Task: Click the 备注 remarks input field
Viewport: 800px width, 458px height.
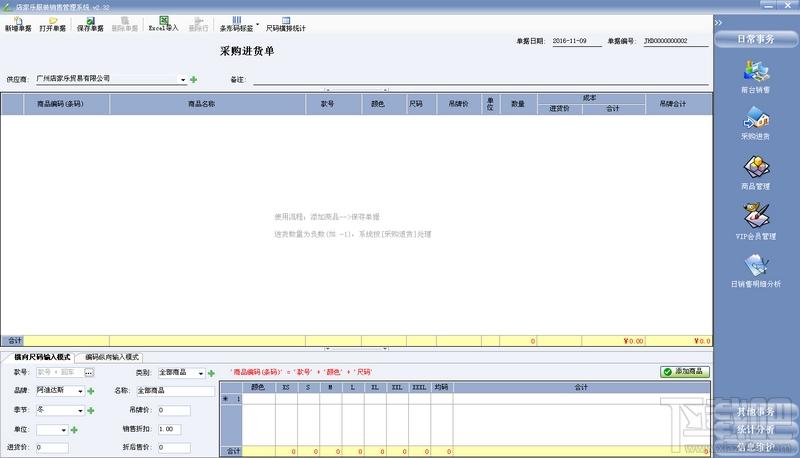Action: pyautogui.click(x=481, y=80)
